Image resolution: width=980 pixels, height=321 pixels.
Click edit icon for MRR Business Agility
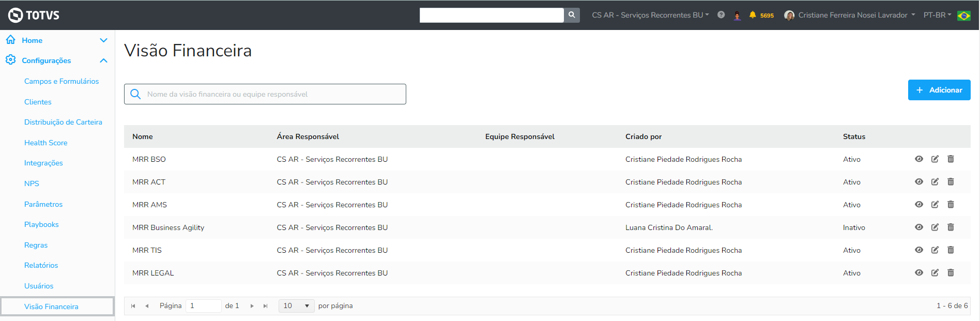(x=935, y=227)
